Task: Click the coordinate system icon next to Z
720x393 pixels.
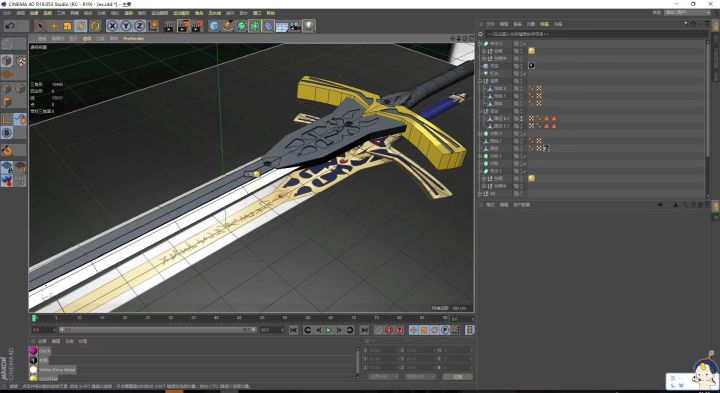Action: (153, 26)
